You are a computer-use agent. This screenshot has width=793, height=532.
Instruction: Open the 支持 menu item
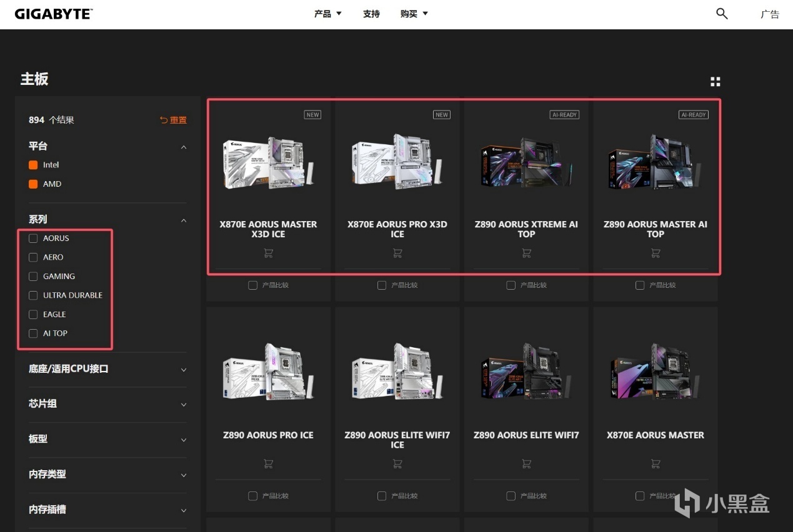(371, 14)
